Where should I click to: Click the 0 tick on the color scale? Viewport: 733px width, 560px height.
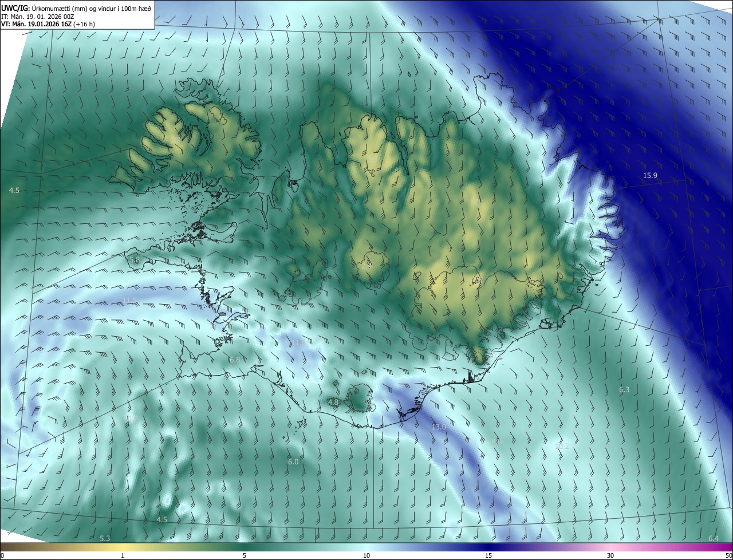pyautogui.click(x=2, y=555)
